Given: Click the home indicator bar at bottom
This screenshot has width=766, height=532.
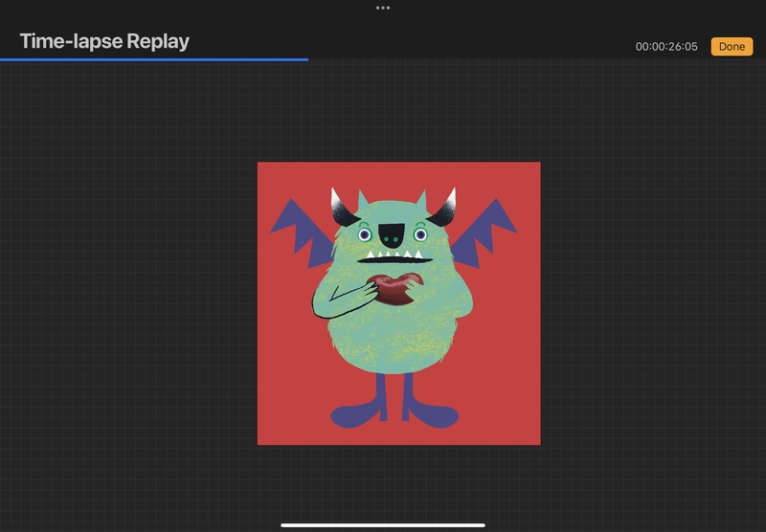Looking at the screenshot, I should tap(383, 524).
